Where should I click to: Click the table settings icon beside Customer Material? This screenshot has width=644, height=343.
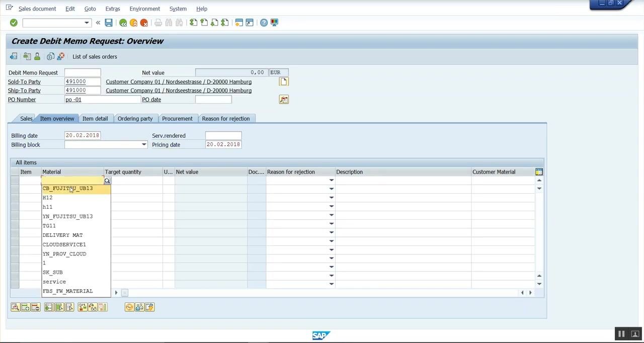(x=539, y=172)
